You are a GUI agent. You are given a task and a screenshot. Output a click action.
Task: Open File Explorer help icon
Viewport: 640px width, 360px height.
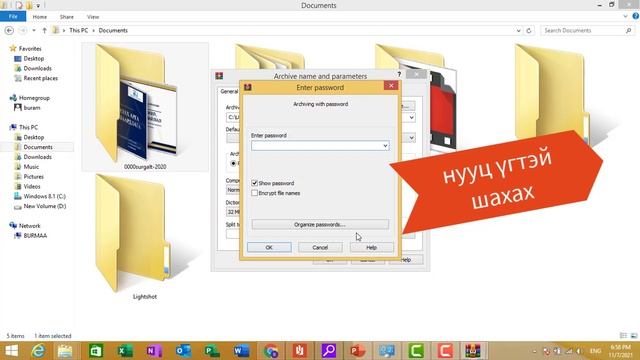635,16
